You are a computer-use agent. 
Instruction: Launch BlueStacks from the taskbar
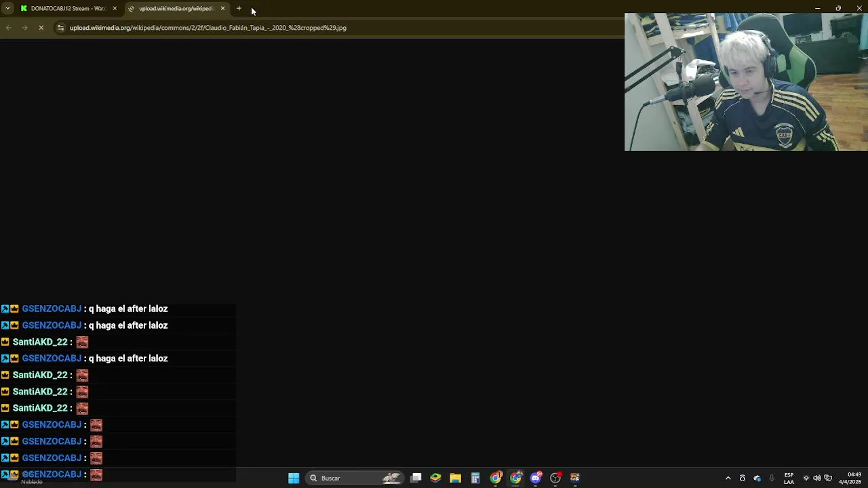(x=435, y=478)
